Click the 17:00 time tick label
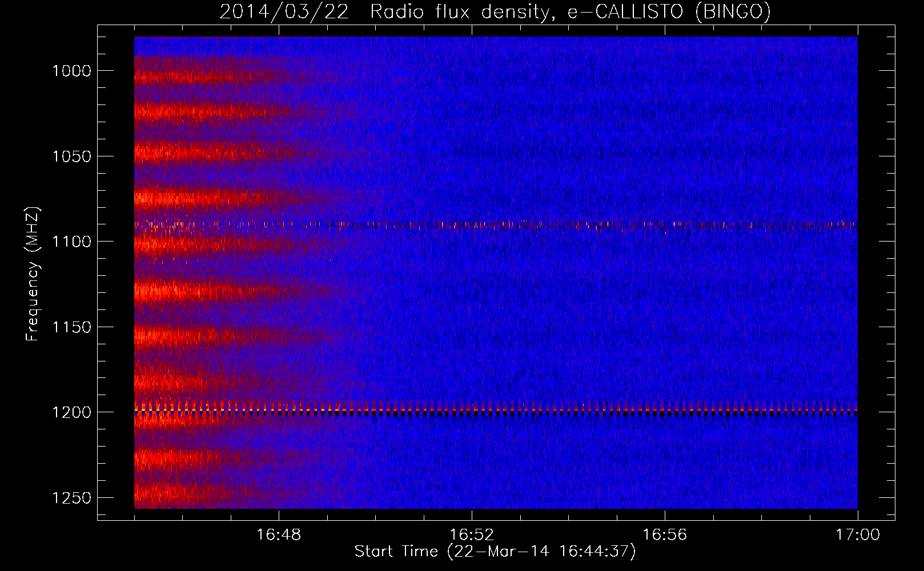This screenshot has height=571, width=924. pyautogui.click(x=858, y=535)
